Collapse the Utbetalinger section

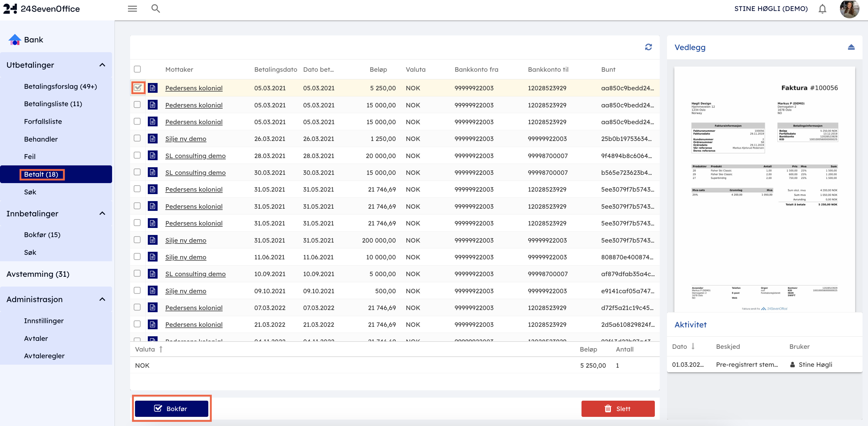pyautogui.click(x=102, y=65)
